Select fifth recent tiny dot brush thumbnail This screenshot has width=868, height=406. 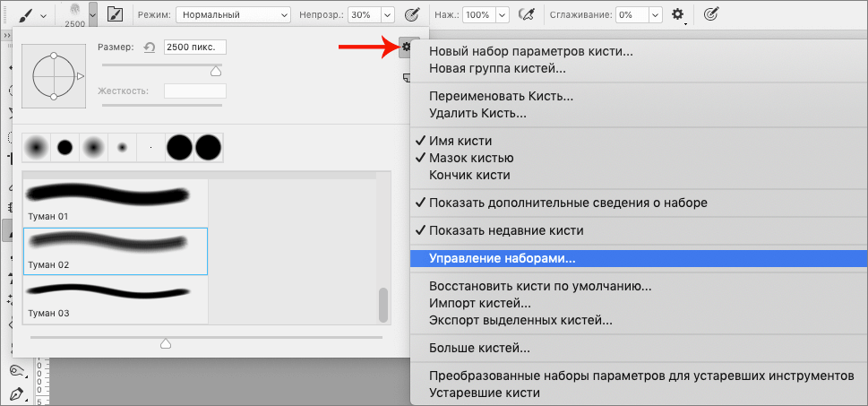[x=151, y=147]
